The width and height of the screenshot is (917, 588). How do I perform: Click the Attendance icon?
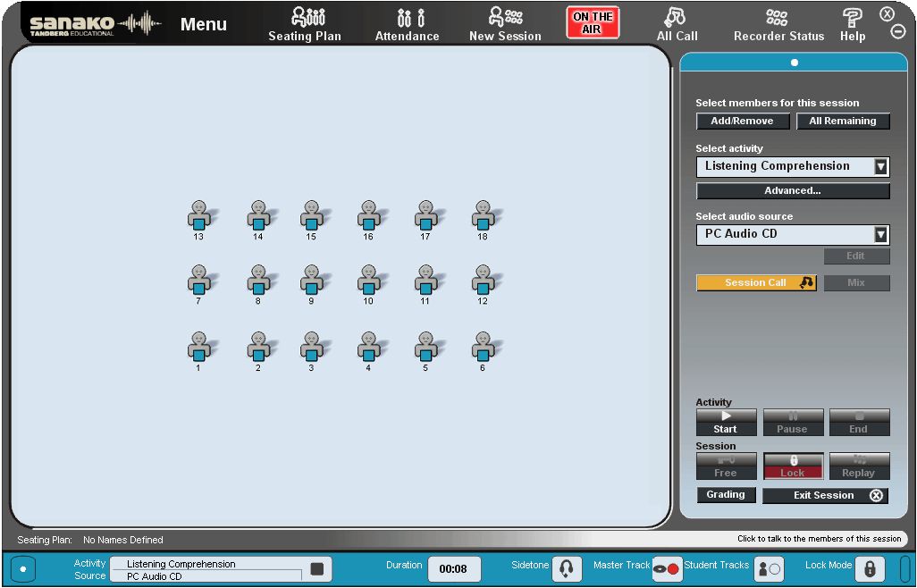tap(407, 23)
